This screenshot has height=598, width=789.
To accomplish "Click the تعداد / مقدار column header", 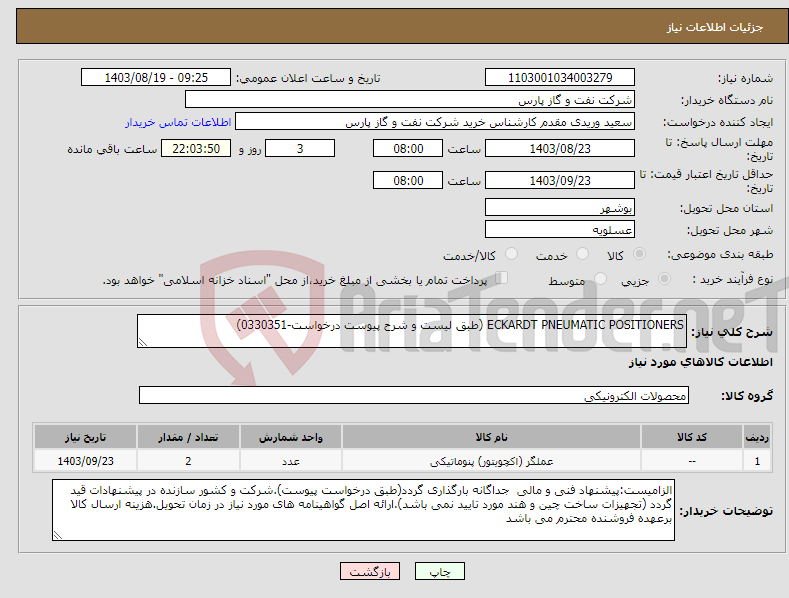I will click(188, 437).
